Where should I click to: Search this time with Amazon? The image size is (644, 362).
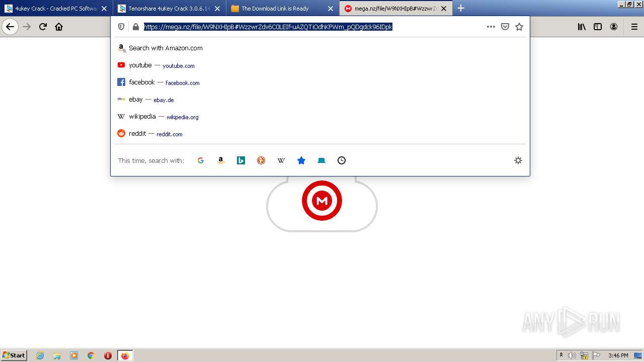click(221, 160)
